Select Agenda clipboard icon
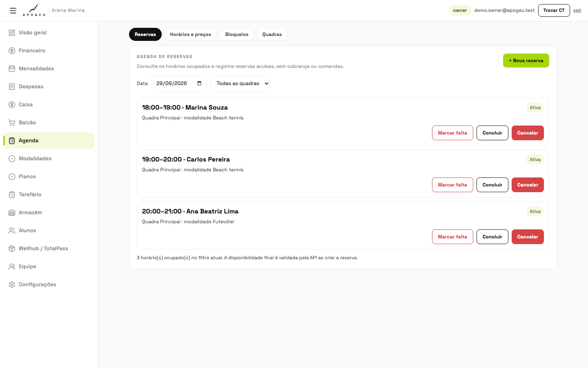Viewport: 588px width, 368px height. (x=12, y=141)
